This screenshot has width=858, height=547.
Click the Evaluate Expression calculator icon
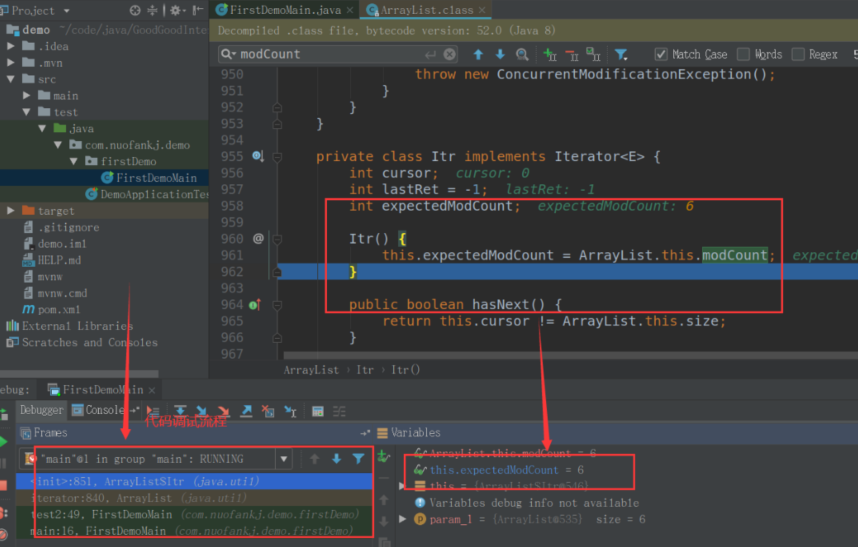(x=317, y=411)
